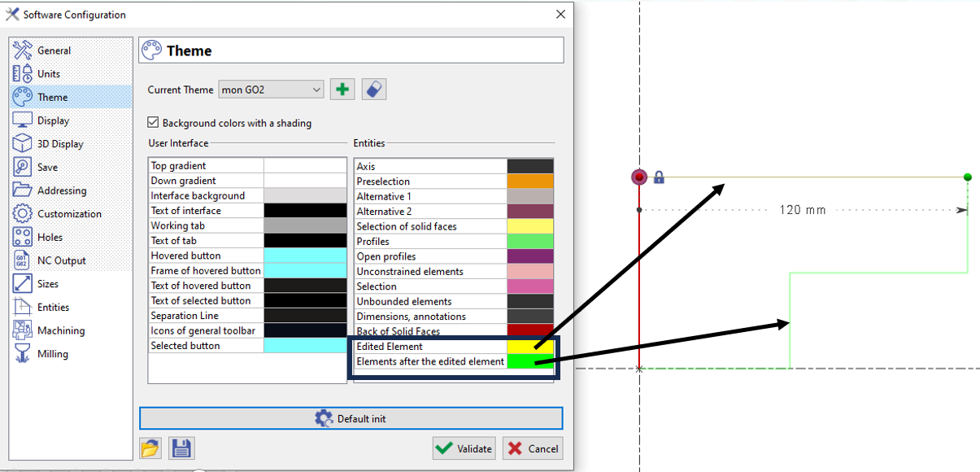This screenshot has width=980, height=472.
Task: Click the yellow Edited Element color swatch
Action: 530,346
